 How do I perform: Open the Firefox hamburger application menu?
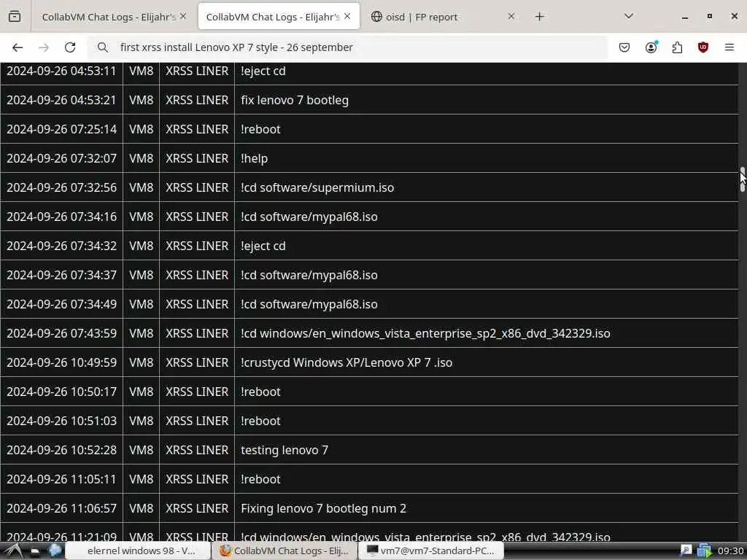(729, 47)
